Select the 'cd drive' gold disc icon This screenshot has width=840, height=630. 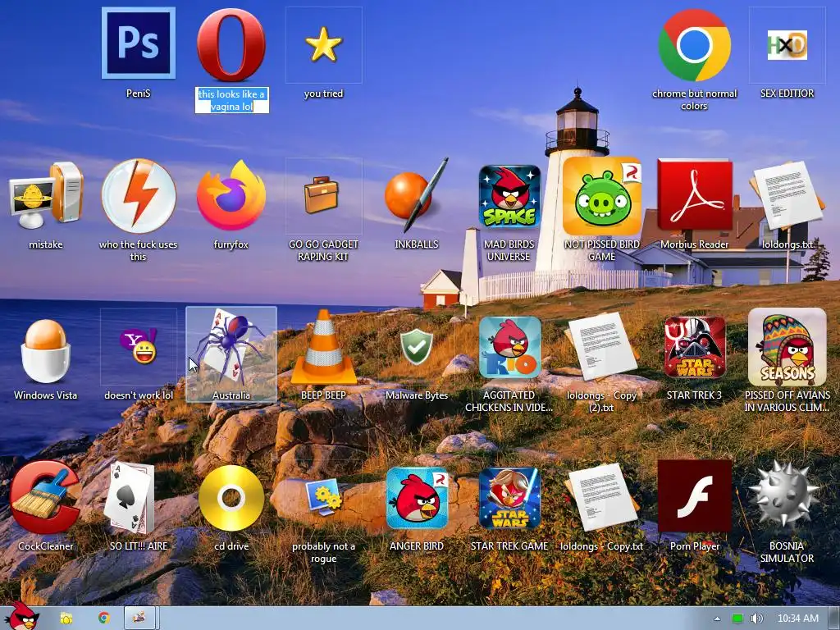point(231,498)
